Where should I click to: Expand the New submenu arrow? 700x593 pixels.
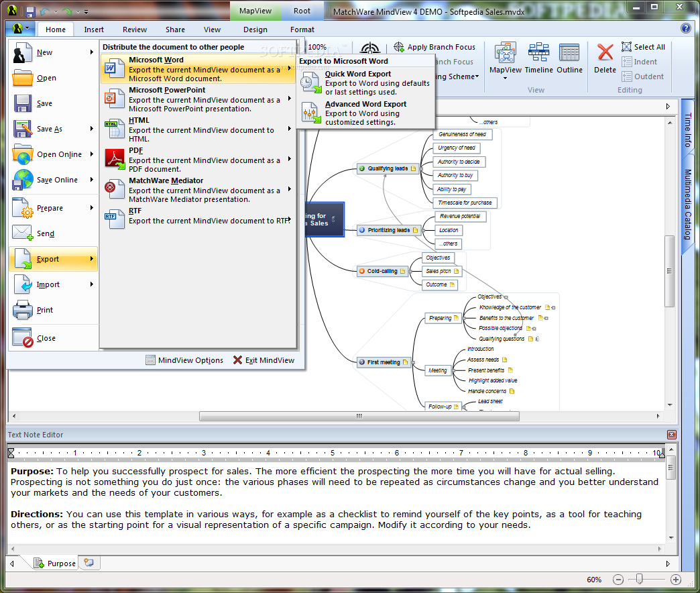click(x=91, y=52)
